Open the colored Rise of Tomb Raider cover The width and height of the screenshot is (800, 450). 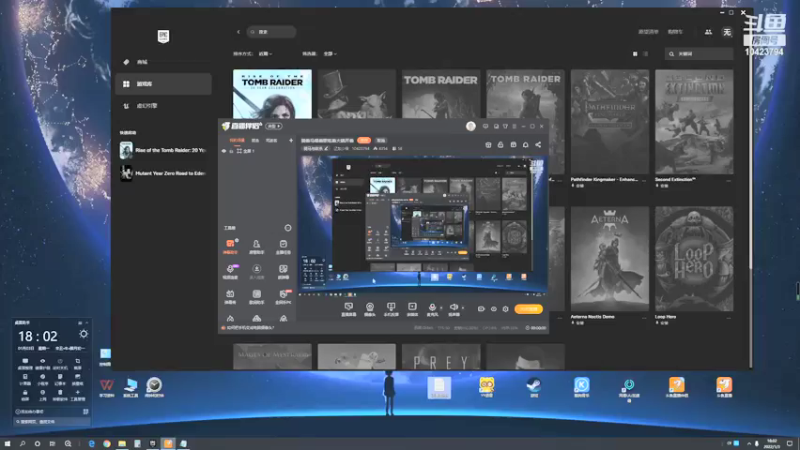pos(272,94)
